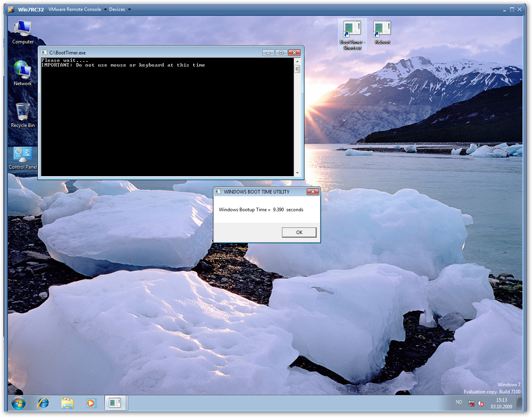Screen dimensions: 532x417
Task: Select the Recycle Bin icon
Action: point(22,115)
